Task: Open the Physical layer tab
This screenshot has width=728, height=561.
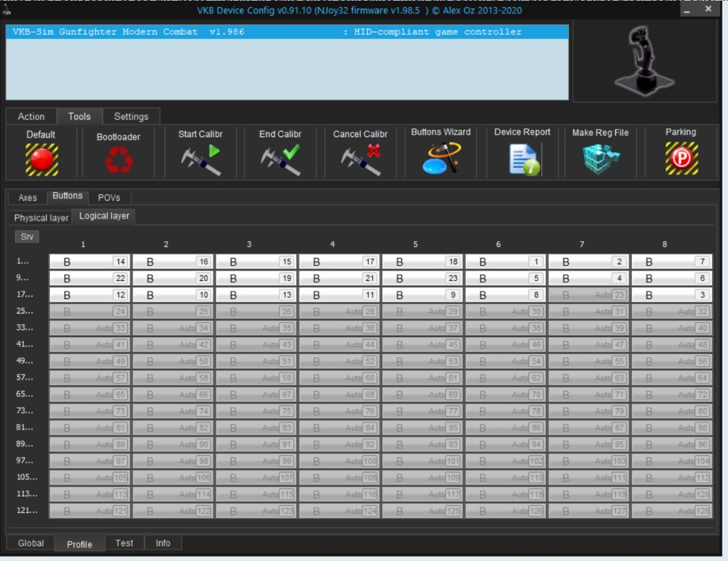Action: [41, 218]
